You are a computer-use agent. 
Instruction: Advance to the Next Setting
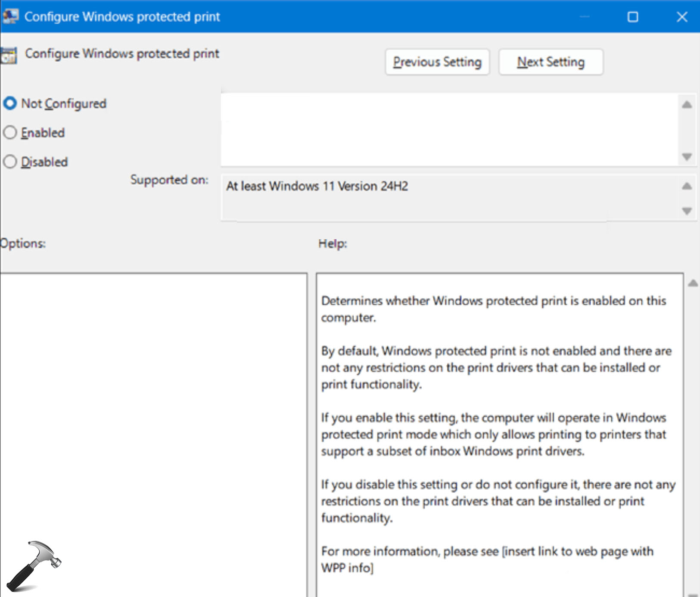tap(551, 62)
